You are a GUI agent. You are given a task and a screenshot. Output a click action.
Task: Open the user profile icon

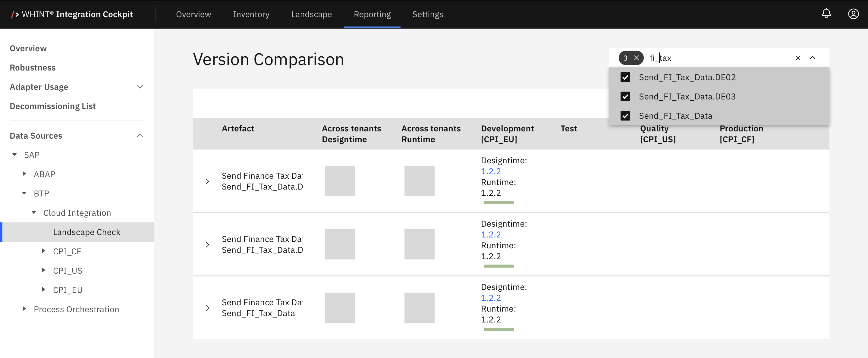[853, 14]
